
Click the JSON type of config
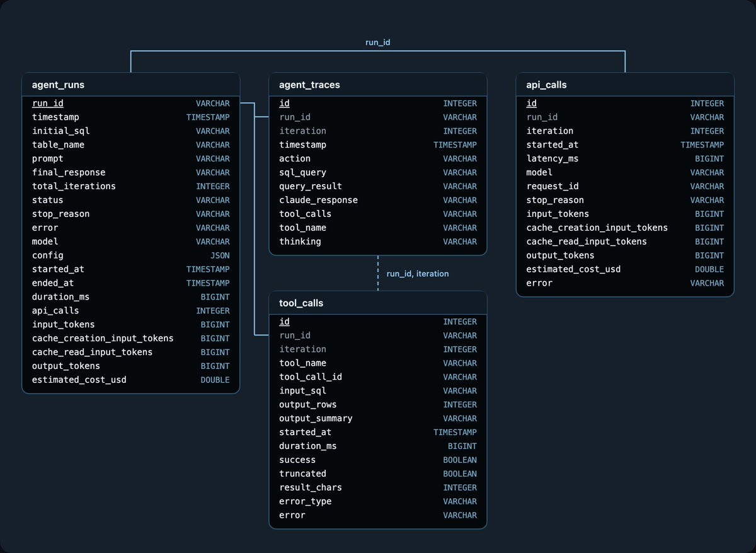pyautogui.click(x=220, y=255)
